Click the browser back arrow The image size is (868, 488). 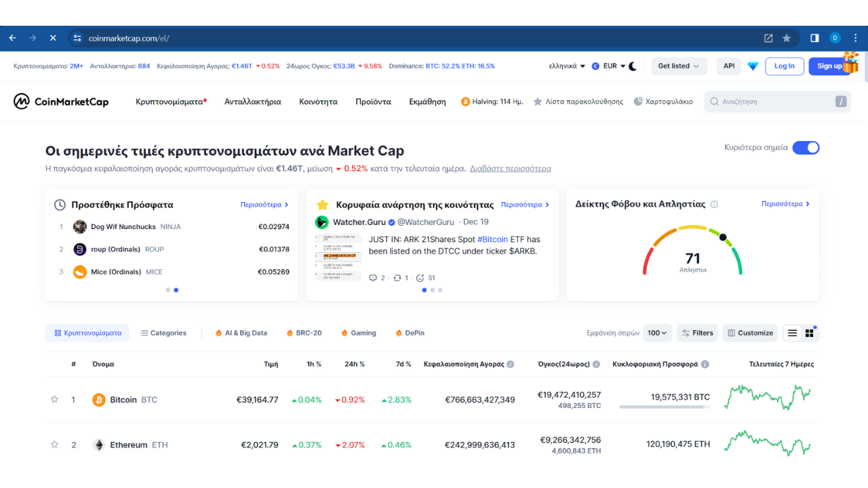(12, 38)
